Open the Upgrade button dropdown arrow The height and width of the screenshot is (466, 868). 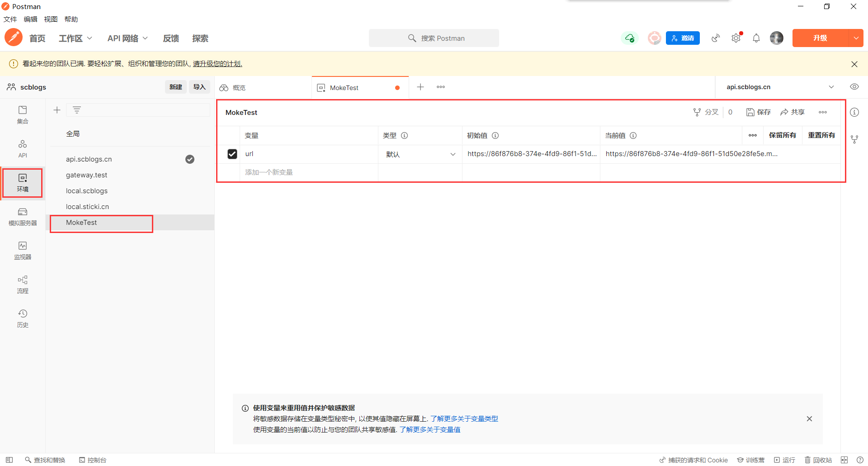tap(856, 38)
